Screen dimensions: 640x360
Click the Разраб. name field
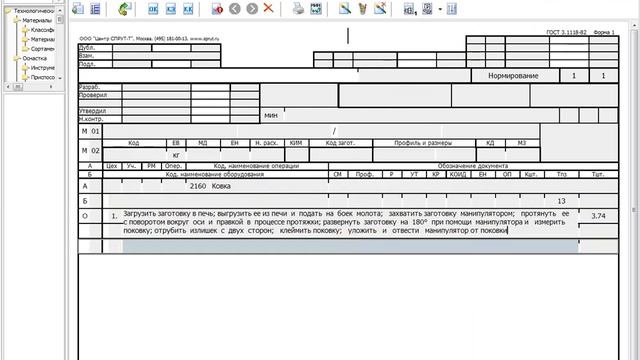[156, 87]
